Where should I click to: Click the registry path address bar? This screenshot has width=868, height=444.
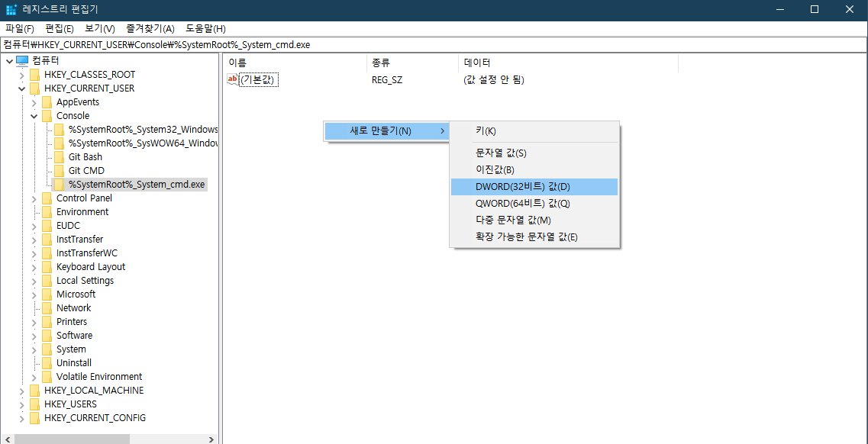point(434,45)
